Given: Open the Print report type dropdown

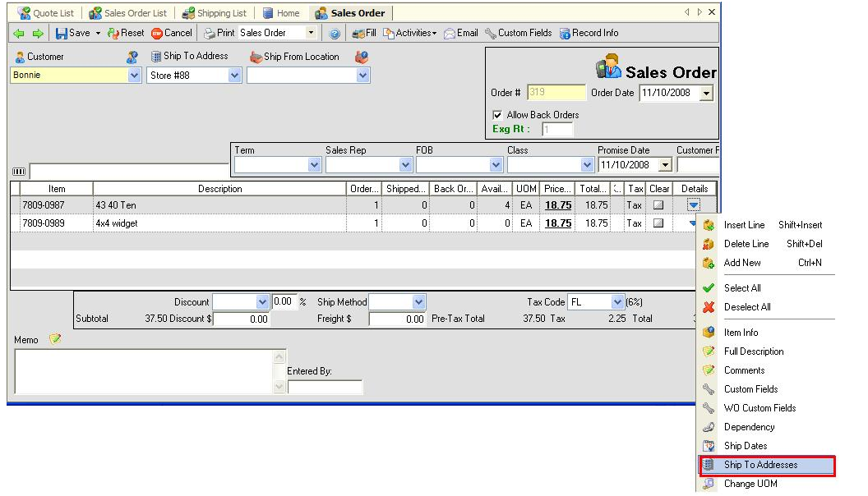Looking at the screenshot, I should (x=311, y=33).
